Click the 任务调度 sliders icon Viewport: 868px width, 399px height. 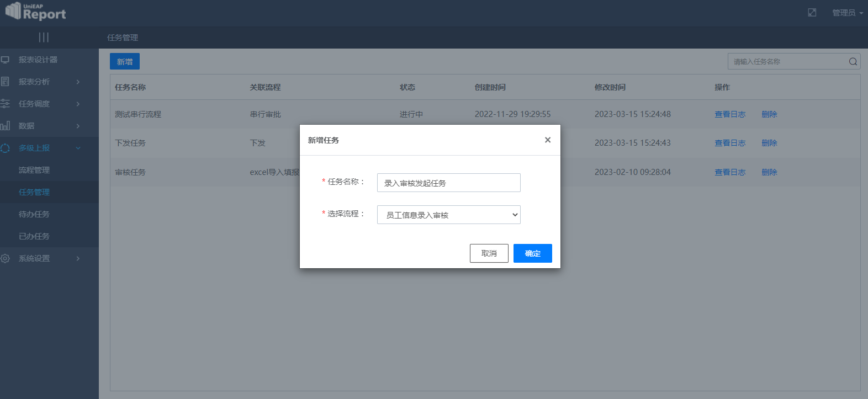[x=5, y=104]
